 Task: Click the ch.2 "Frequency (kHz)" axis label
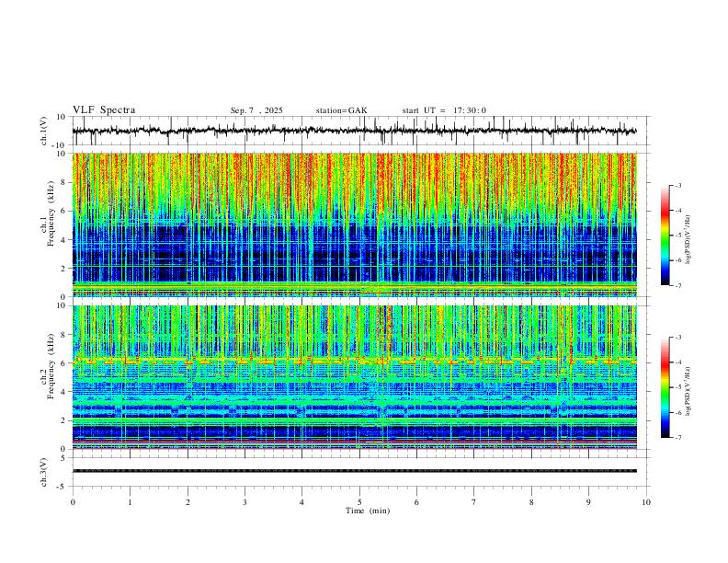[51, 366]
